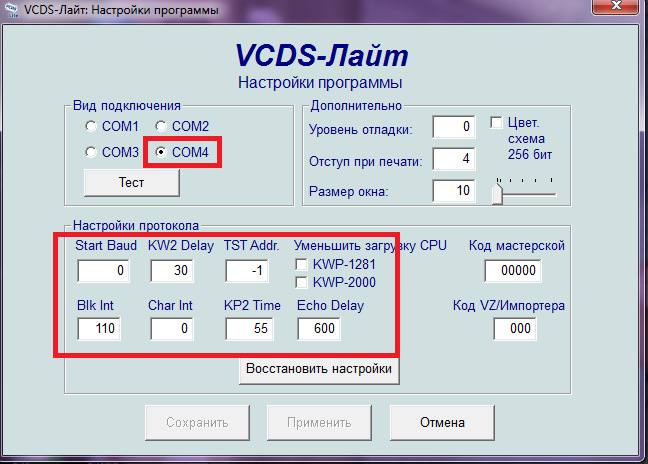Click the Дополнительно group label
This screenshot has height=464, width=648.
(356, 106)
